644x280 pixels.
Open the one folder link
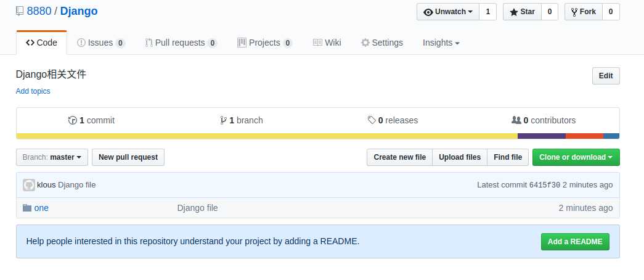(41, 208)
